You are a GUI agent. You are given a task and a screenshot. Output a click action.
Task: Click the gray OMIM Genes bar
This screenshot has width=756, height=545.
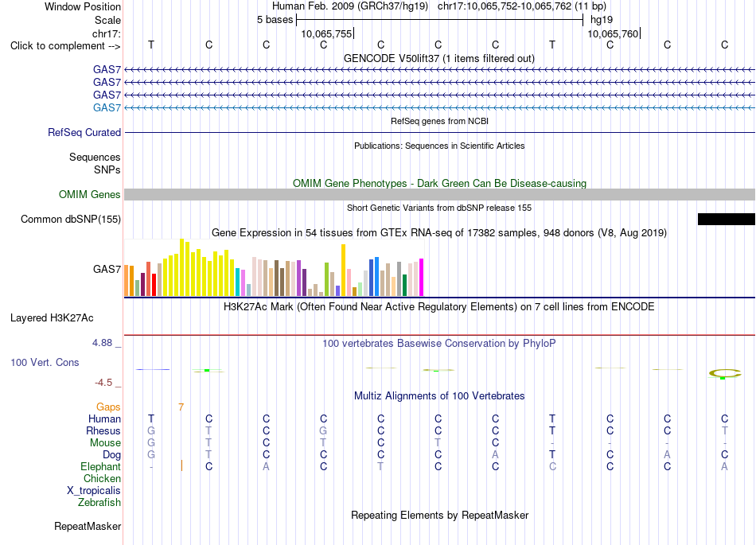(x=439, y=195)
